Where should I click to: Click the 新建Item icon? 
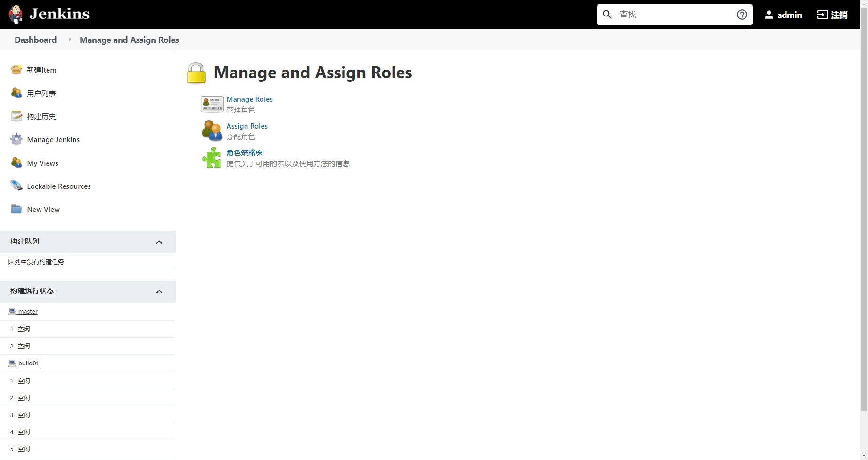(16, 70)
